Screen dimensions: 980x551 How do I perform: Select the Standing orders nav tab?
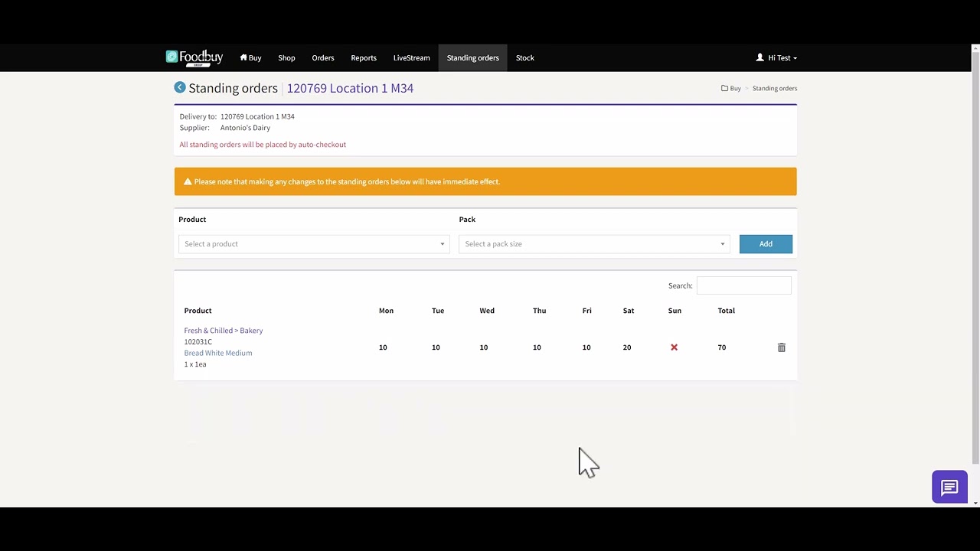tap(473, 58)
